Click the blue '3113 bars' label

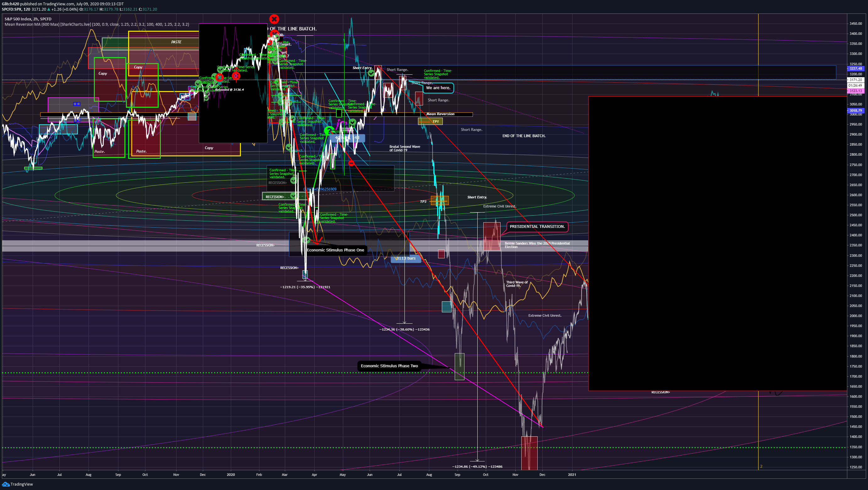(x=406, y=259)
